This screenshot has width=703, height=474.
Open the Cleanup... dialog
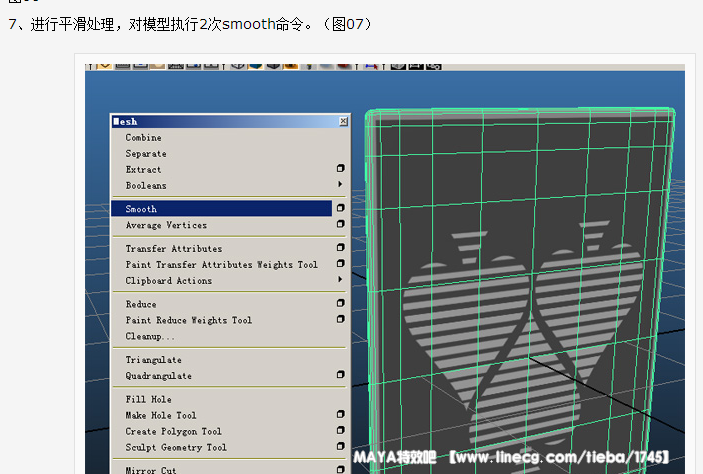(x=150, y=336)
